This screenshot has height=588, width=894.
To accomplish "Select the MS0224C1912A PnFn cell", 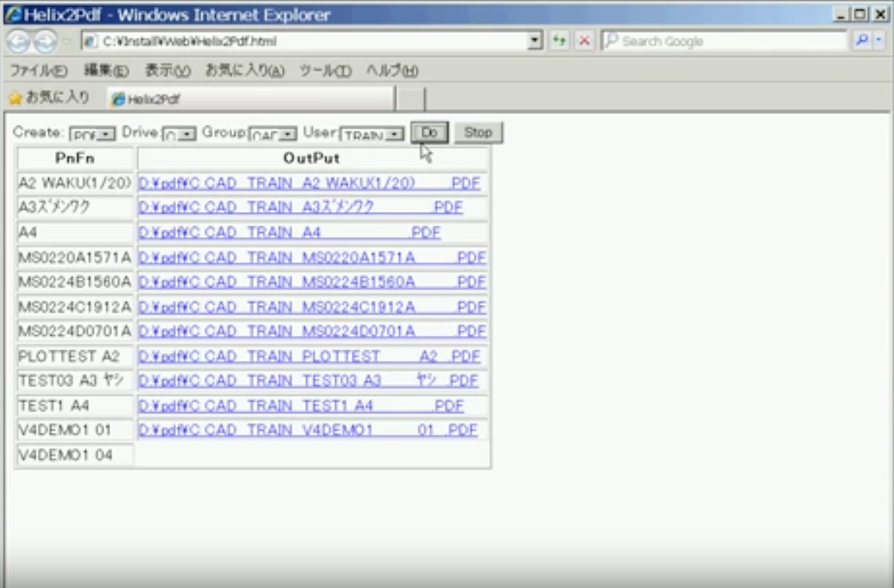I will click(75, 307).
